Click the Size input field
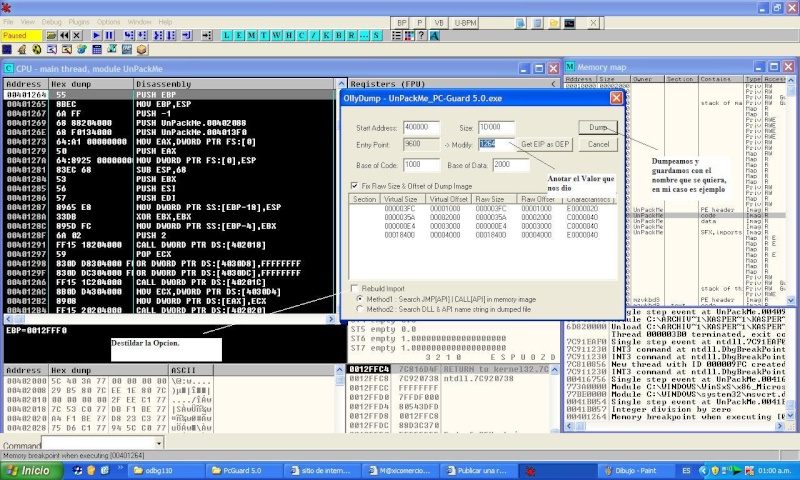This screenshot has width=800, height=480. pos(496,128)
